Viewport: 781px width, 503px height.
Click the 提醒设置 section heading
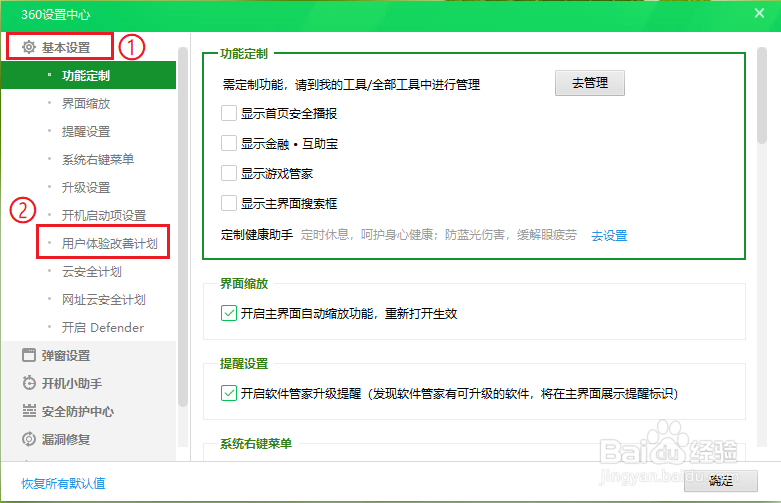244,364
